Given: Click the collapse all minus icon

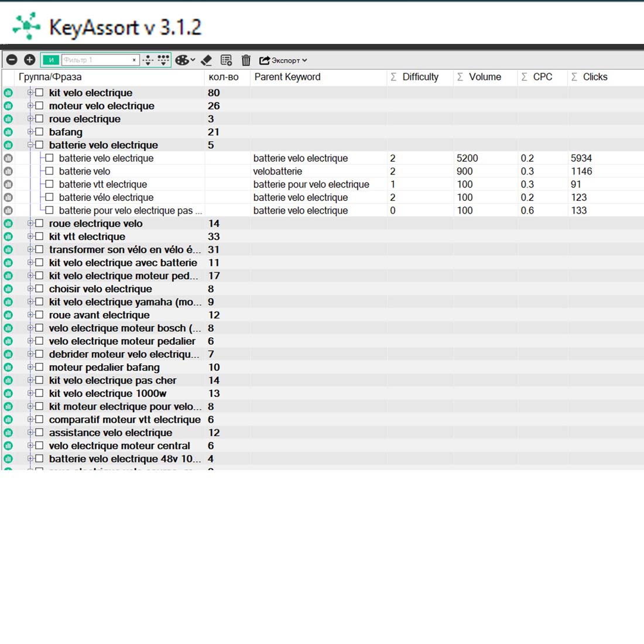Looking at the screenshot, I should tap(12, 60).
